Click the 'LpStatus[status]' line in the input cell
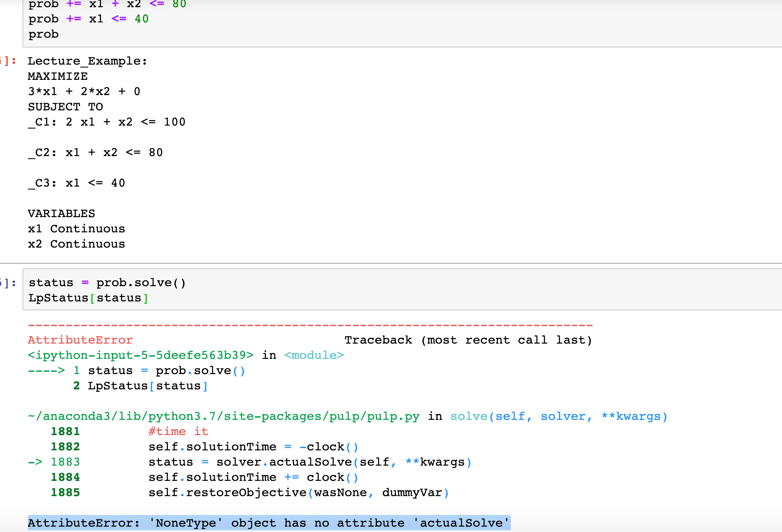782x532 pixels. pyautogui.click(x=88, y=298)
